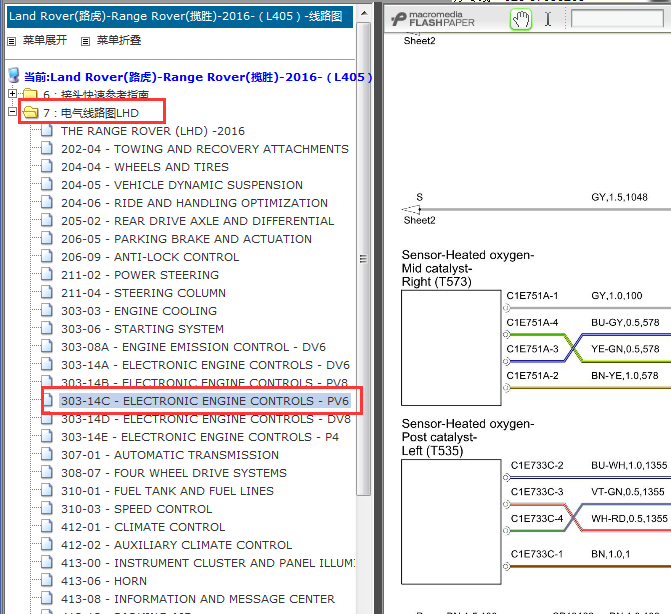Image resolution: width=671 pixels, height=614 pixels.
Task: Click page icon beside 307-01 Automatic Transmission
Action: [47, 454]
